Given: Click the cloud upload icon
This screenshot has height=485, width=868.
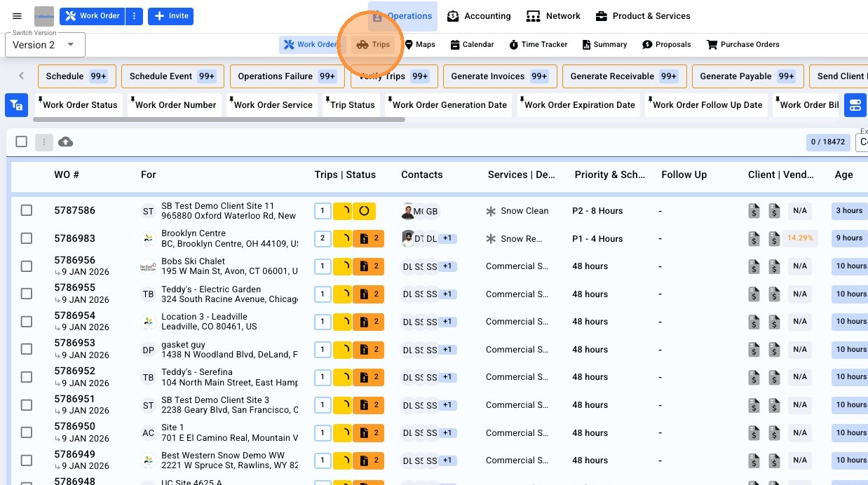Looking at the screenshot, I should tap(65, 142).
